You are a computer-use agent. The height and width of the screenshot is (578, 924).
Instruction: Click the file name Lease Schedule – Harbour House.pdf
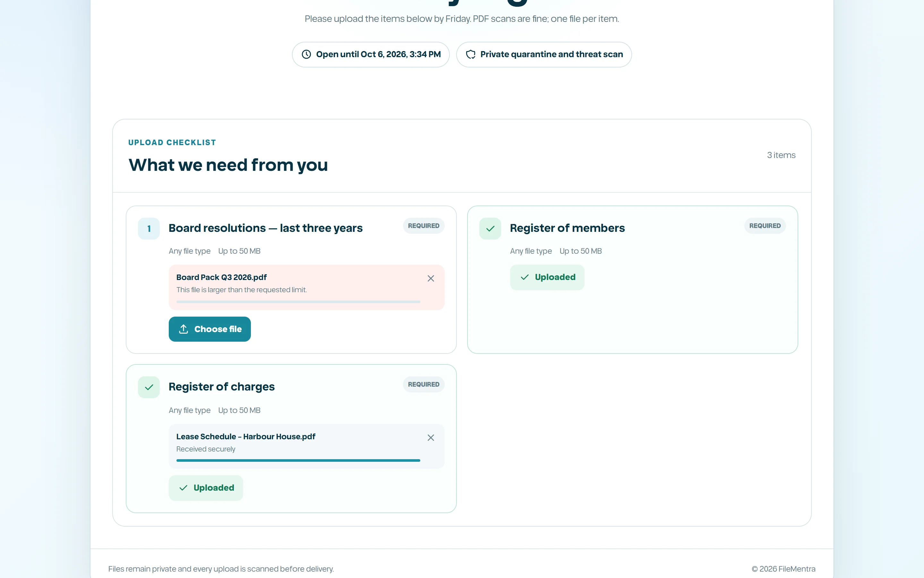[x=246, y=437]
